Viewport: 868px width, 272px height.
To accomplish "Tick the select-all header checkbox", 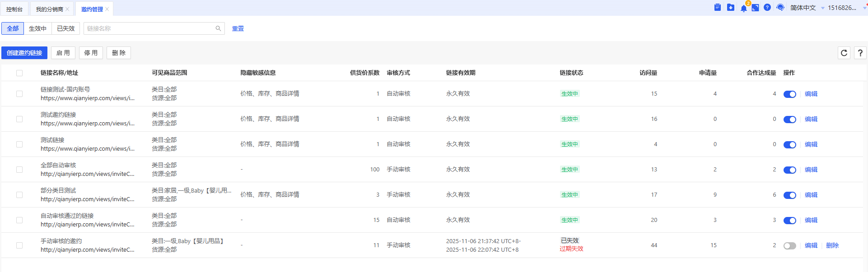I will click(x=19, y=73).
